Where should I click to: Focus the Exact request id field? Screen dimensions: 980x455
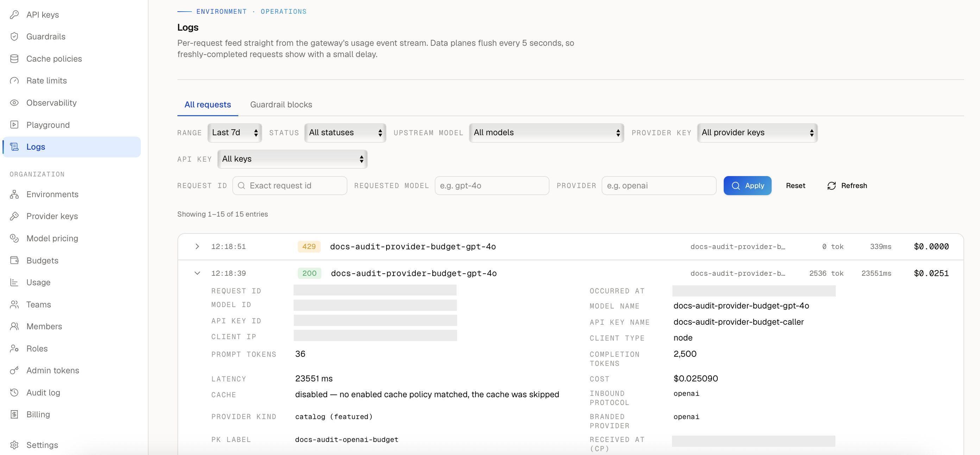[x=289, y=186]
